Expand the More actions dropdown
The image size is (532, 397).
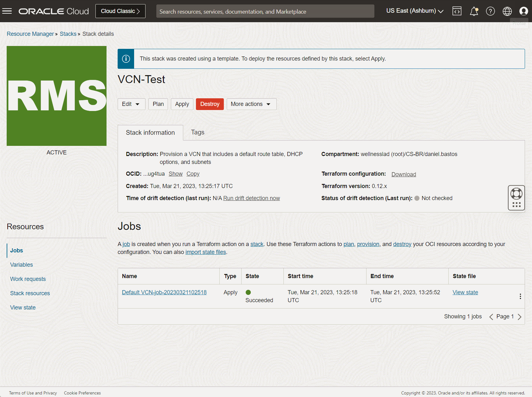(251, 104)
